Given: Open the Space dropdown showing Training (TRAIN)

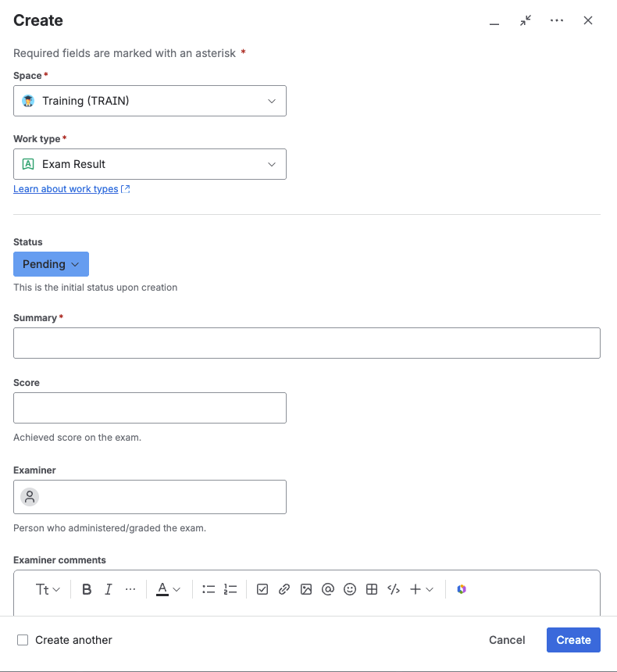Looking at the screenshot, I should point(150,101).
